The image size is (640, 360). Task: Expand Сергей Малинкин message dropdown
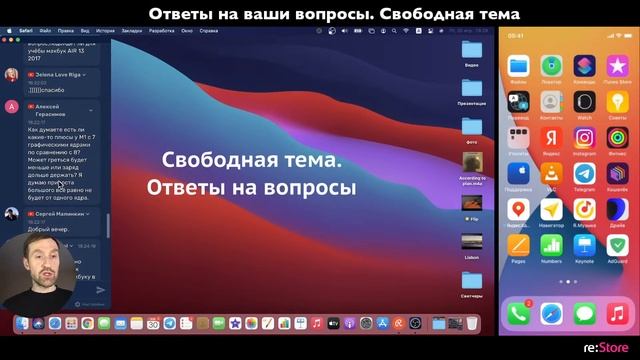pos(88,214)
